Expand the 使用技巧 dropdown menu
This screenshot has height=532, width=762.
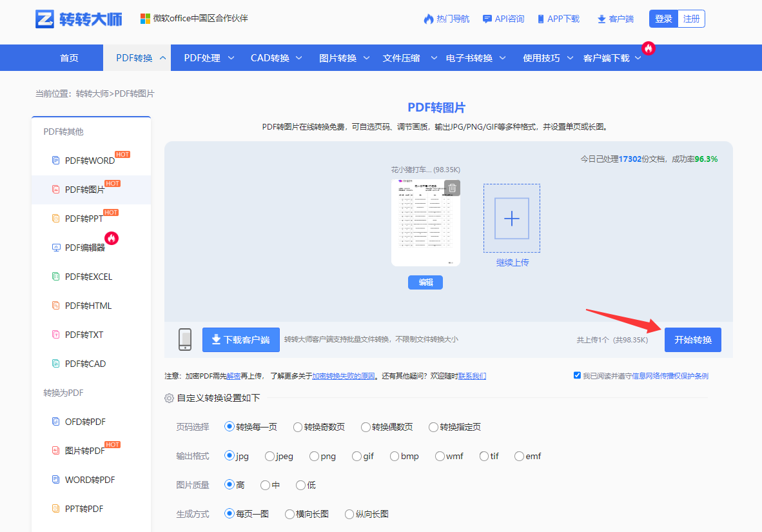click(x=570, y=58)
